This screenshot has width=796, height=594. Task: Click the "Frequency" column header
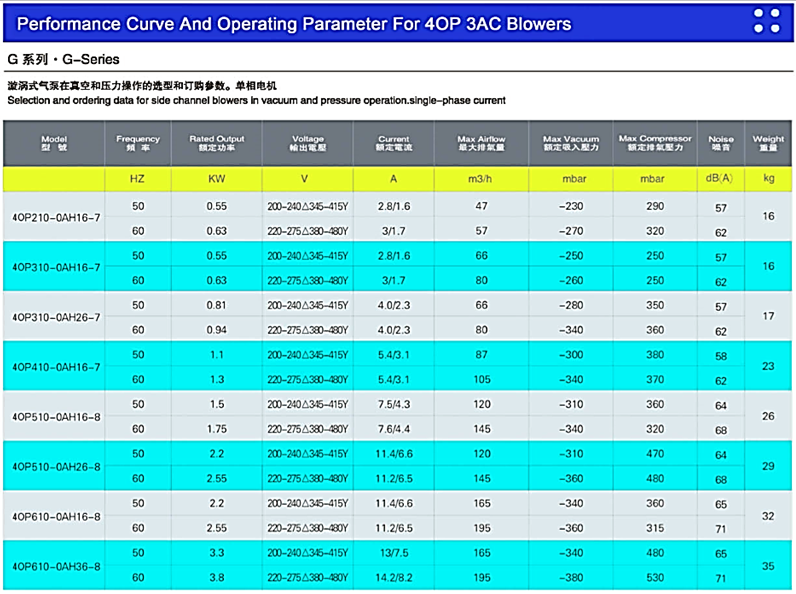(138, 143)
